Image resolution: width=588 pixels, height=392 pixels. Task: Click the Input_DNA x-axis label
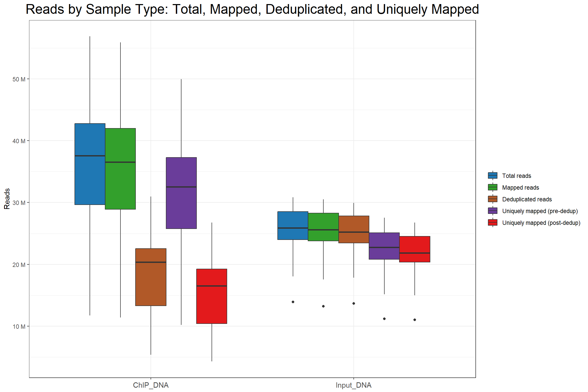coord(353,385)
